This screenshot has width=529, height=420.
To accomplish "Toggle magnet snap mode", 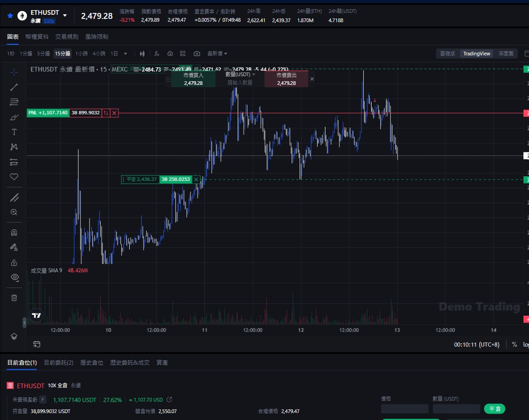I will (x=14, y=232).
